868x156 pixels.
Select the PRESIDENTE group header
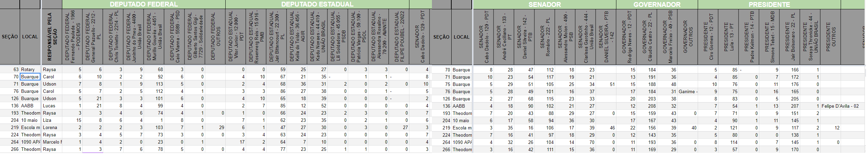click(769, 4)
